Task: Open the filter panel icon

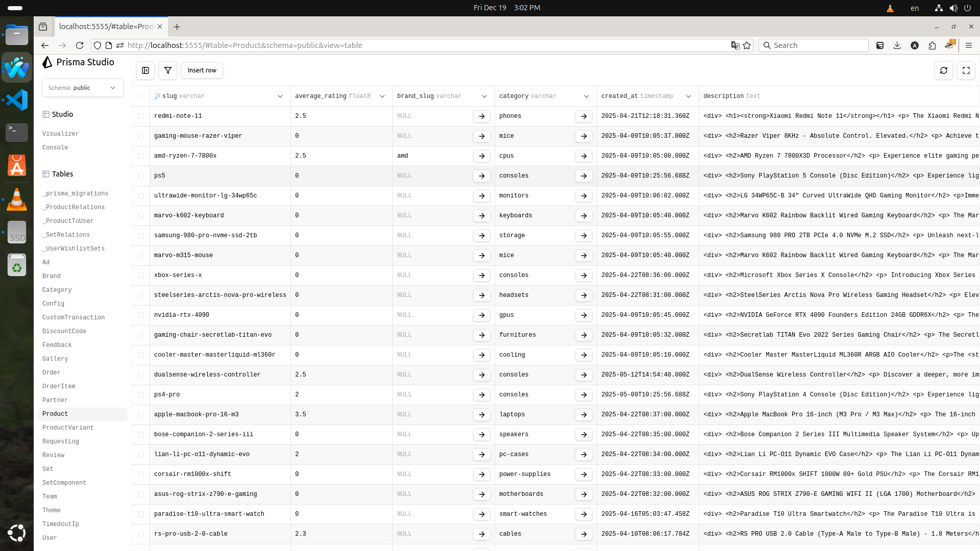Action: click(x=167, y=70)
